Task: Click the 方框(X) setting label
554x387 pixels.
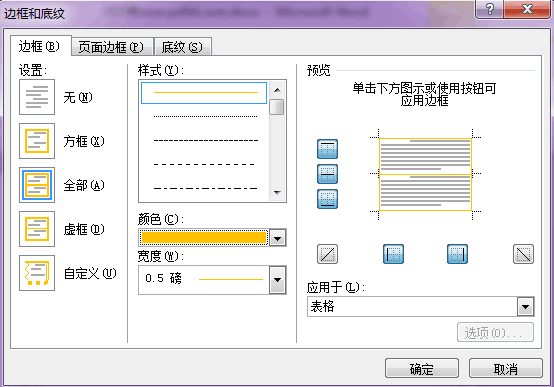Action: point(84,141)
